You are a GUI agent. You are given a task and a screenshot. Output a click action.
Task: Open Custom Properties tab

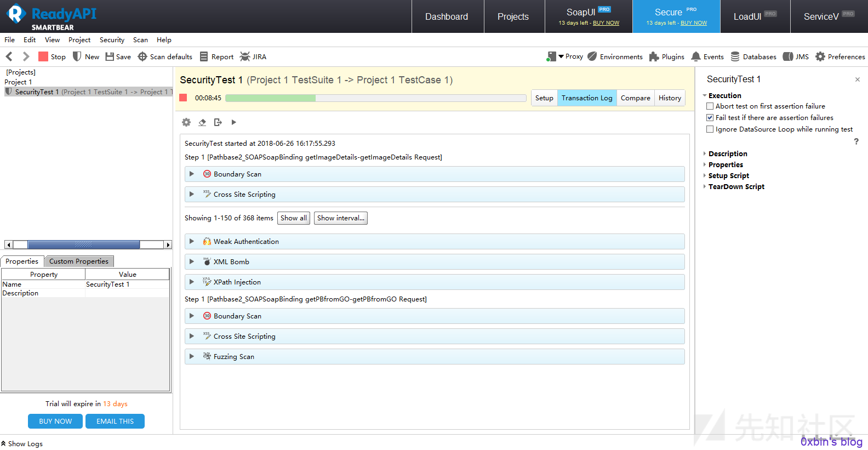79,261
